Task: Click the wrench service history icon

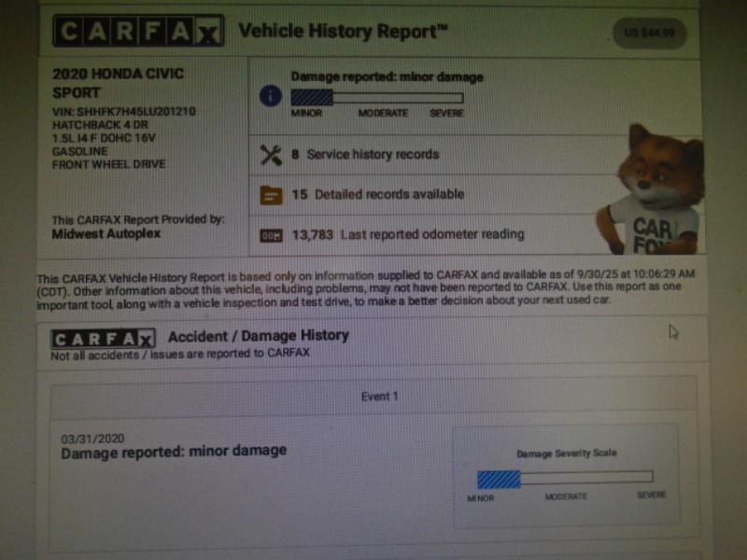Action: 271,155
